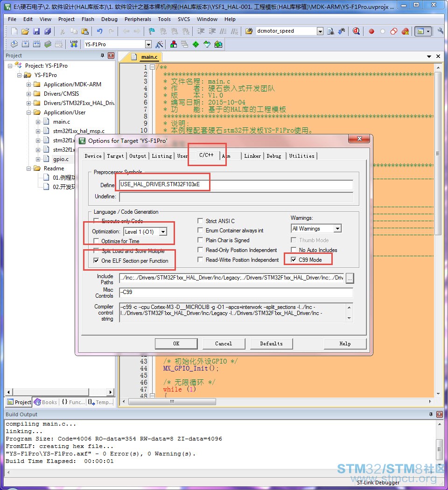Open Manage Project Items colored blocks icon

pos(174,44)
